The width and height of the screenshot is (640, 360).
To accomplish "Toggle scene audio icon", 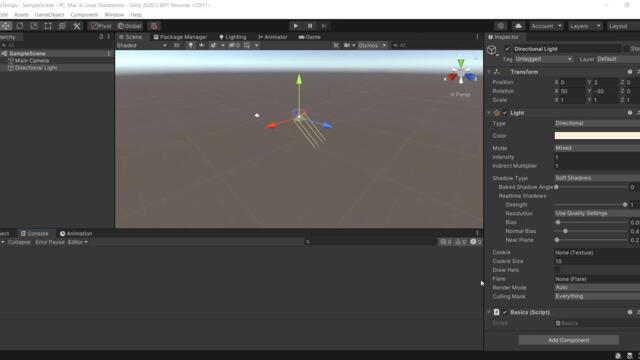I will [202, 45].
